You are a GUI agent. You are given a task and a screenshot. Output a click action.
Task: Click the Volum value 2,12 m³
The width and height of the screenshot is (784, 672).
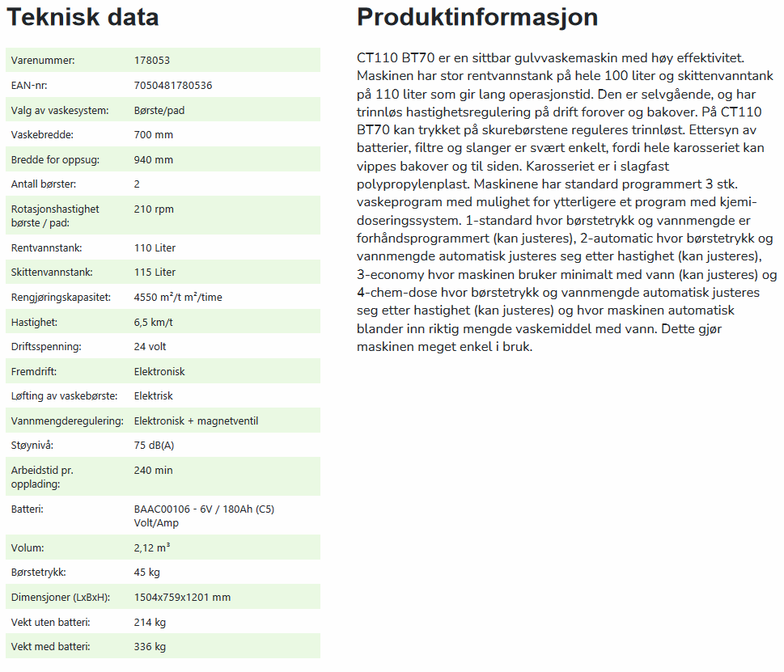click(152, 547)
